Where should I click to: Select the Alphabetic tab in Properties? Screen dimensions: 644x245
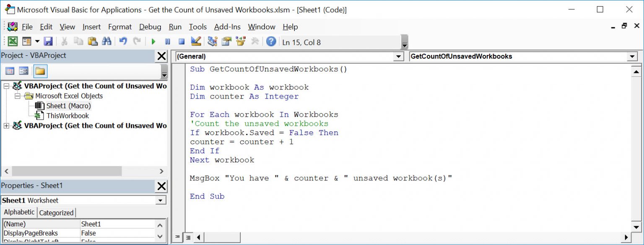(x=19, y=212)
